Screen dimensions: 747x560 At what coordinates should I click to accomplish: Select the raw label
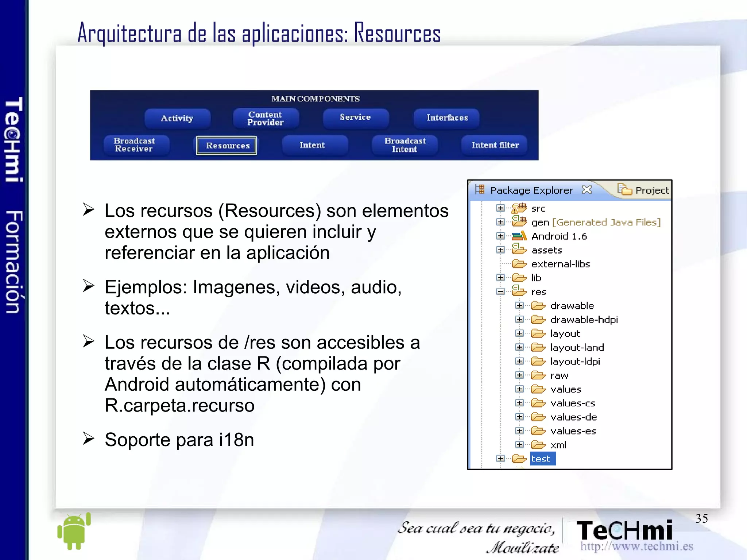(559, 375)
